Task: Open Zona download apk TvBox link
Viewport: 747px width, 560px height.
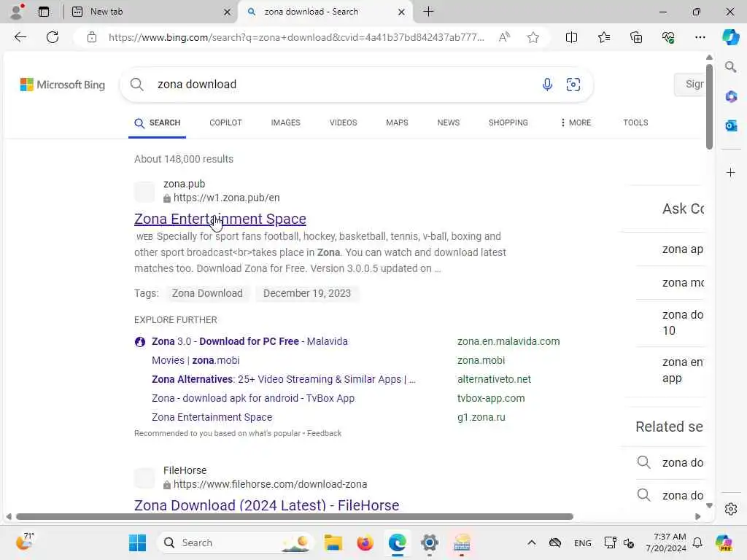Action: (x=253, y=398)
